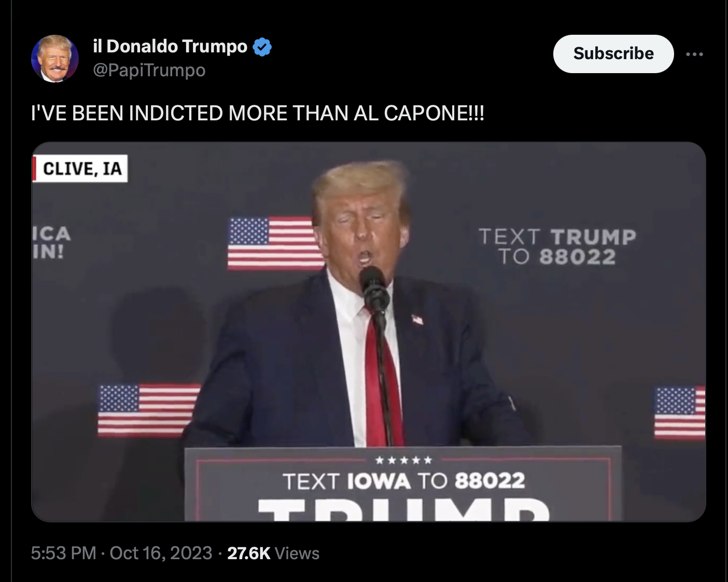Click the 'CLIVE, IA' location label
The height and width of the screenshot is (582, 728).
(80, 169)
